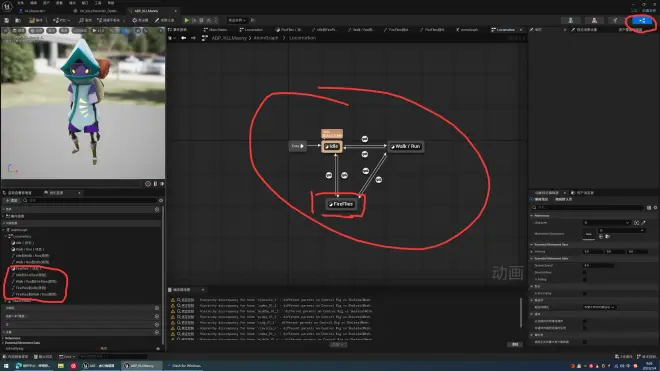Start simulation with the green play button
The image size is (660, 371).
tap(186, 20)
